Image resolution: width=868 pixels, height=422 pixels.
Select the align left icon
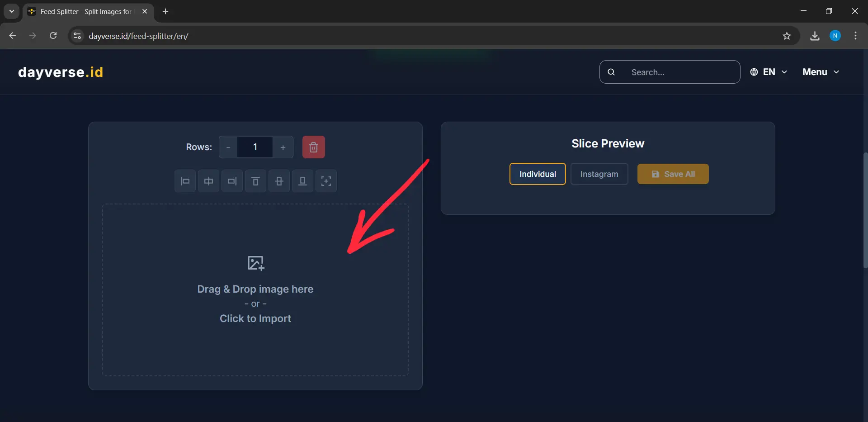click(185, 181)
